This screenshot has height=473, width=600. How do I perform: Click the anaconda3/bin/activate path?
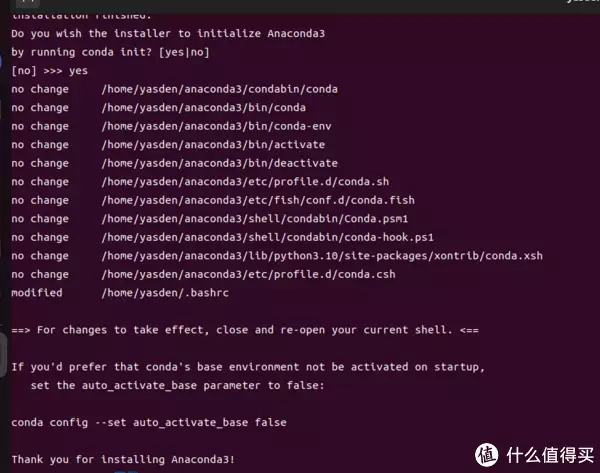click(213, 145)
